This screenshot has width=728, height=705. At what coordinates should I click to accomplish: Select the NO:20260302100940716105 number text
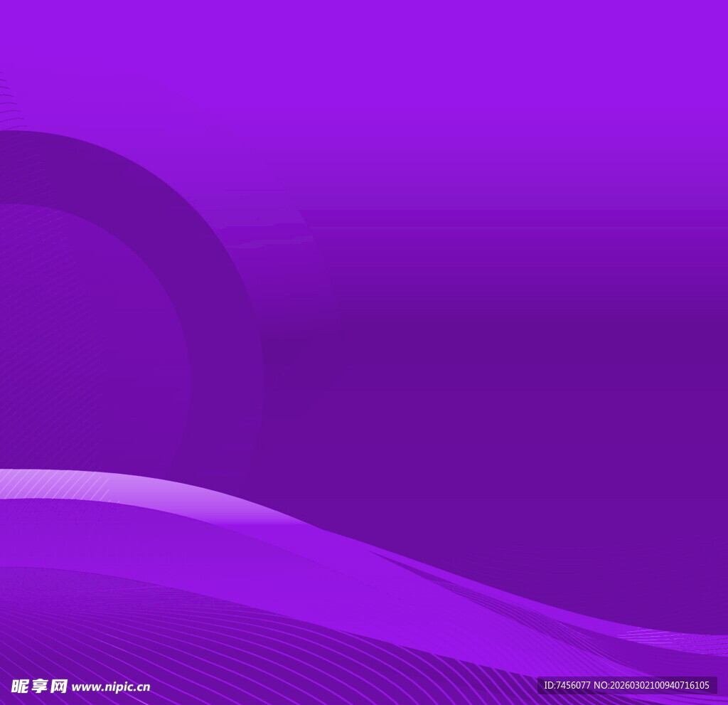[x=652, y=685]
